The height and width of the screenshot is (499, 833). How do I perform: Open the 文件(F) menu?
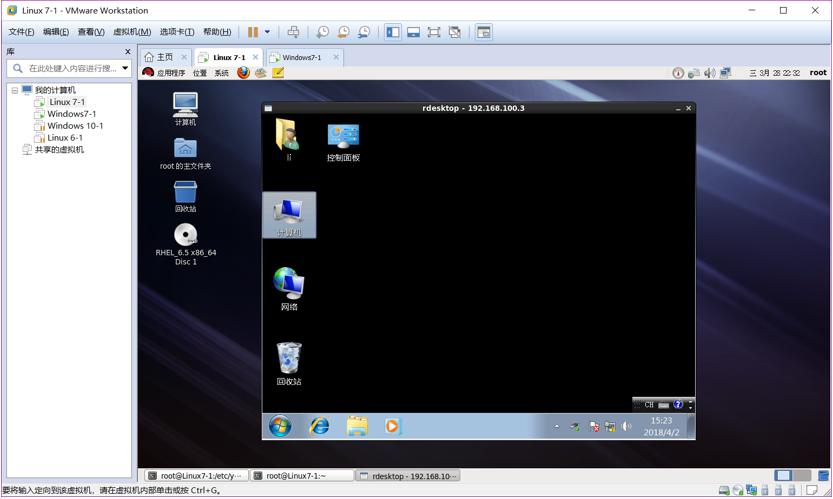(21, 32)
